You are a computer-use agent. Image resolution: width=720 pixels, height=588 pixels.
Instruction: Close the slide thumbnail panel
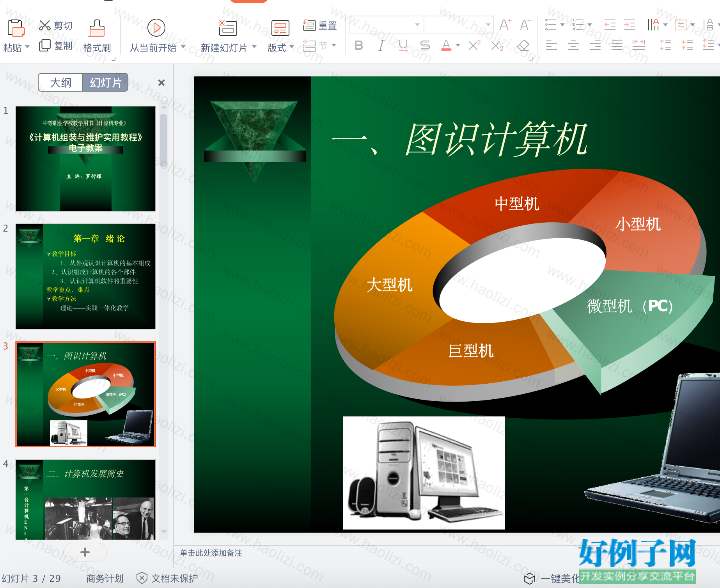point(161,83)
